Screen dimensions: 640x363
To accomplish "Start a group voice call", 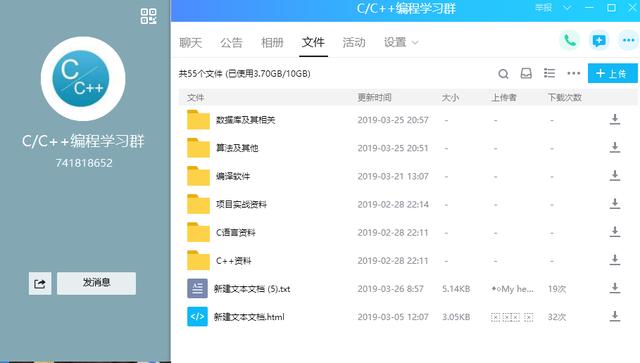I will click(569, 40).
